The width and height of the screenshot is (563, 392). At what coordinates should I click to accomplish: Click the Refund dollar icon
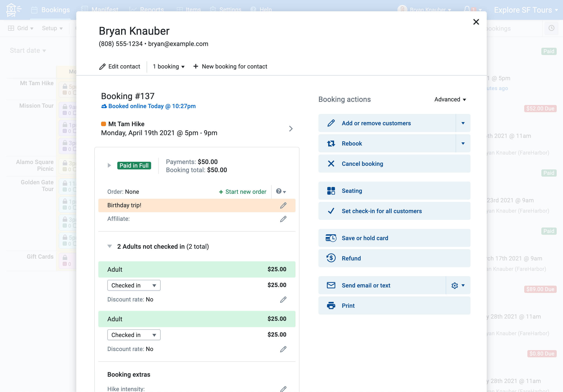click(331, 258)
